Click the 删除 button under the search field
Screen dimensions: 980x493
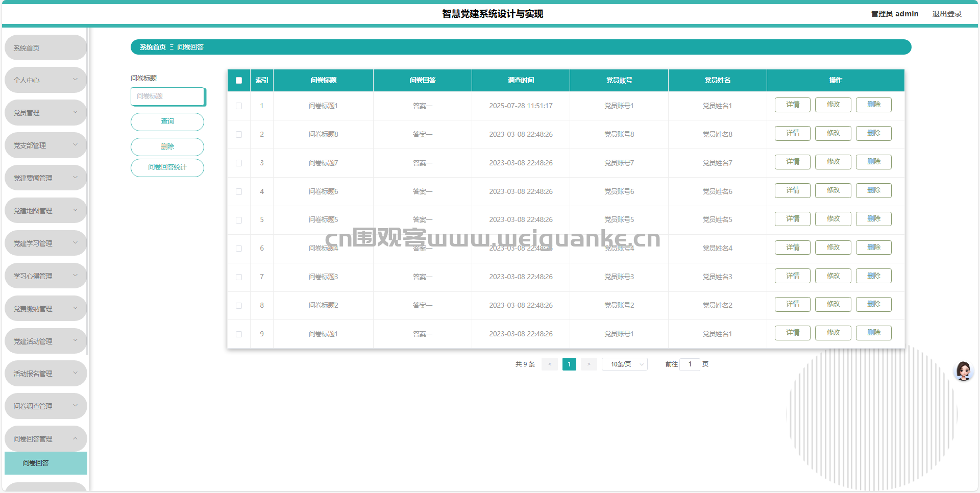pyautogui.click(x=167, y=147)
